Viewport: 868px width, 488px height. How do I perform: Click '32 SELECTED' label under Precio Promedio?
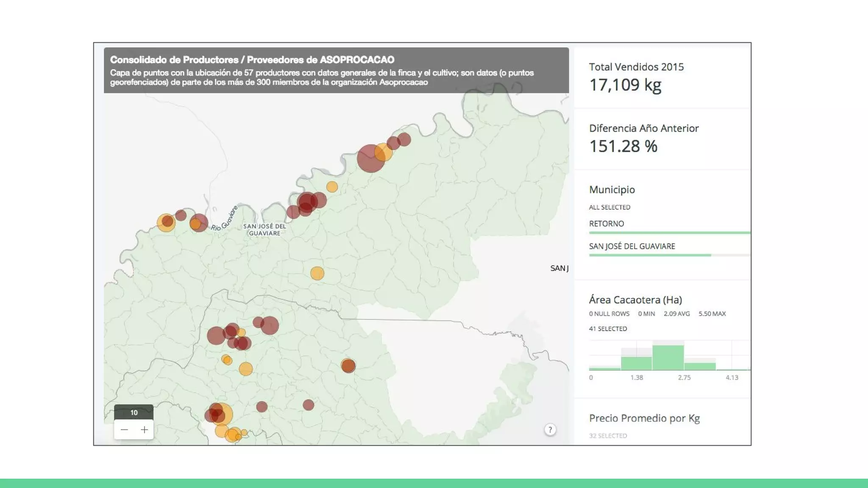[x=608, y=435]
